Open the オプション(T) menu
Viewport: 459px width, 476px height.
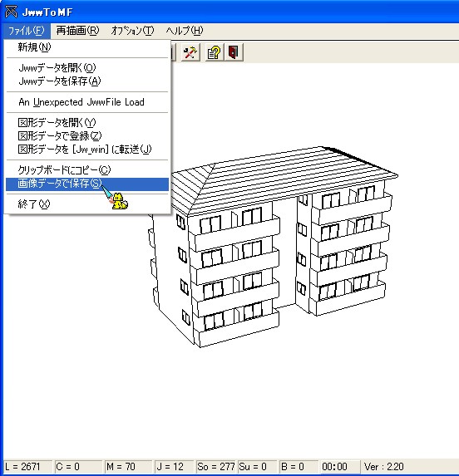[132, 31]
